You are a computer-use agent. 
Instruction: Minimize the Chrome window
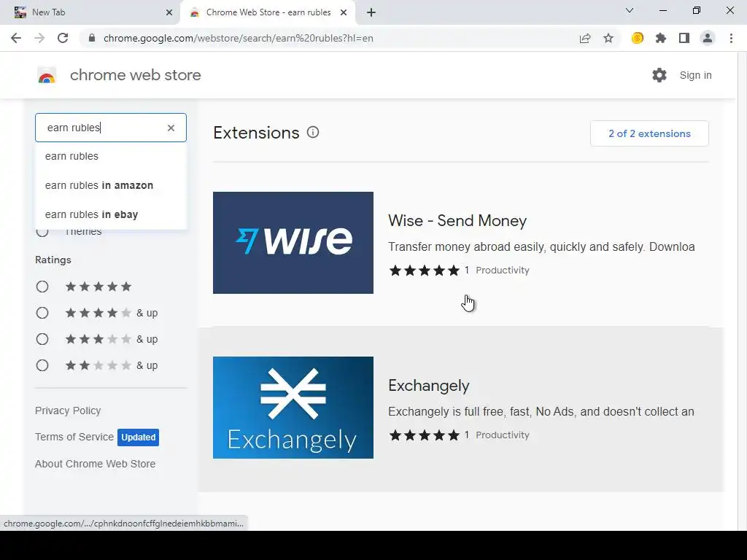click(662, 10)
